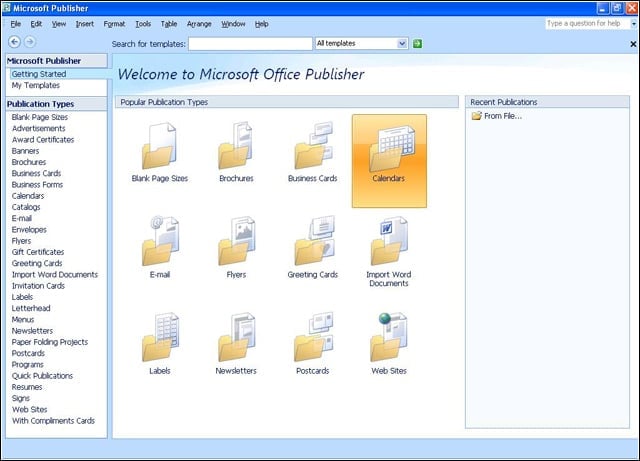
Task: Choose Business Cards in sidebar list
Action: click(x=36, y=174)
